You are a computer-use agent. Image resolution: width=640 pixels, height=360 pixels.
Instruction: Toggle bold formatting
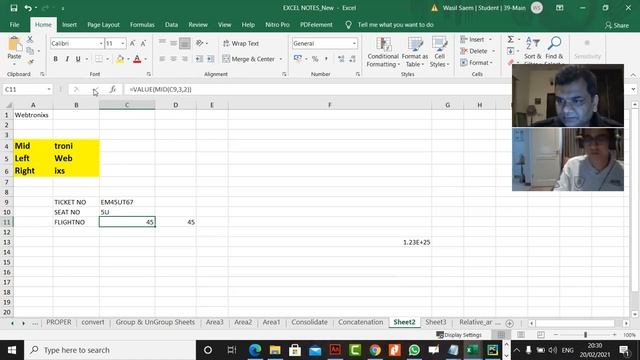pyautogui.click(x=56, y=59)
